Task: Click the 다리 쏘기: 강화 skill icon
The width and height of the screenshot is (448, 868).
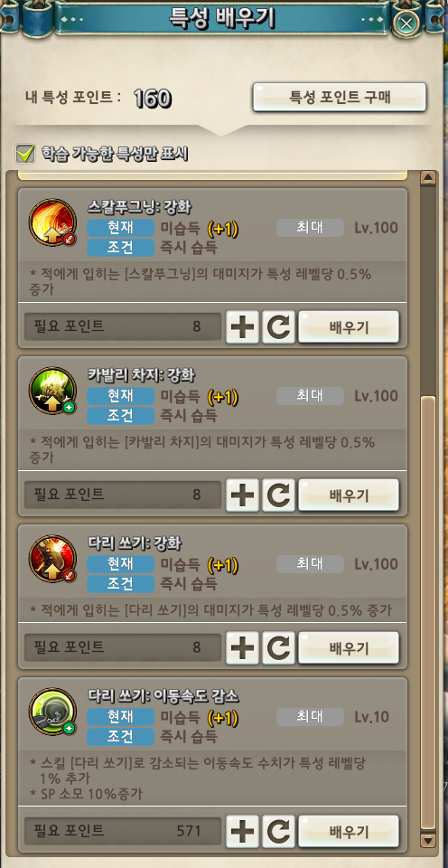Action: click(52, 559)
